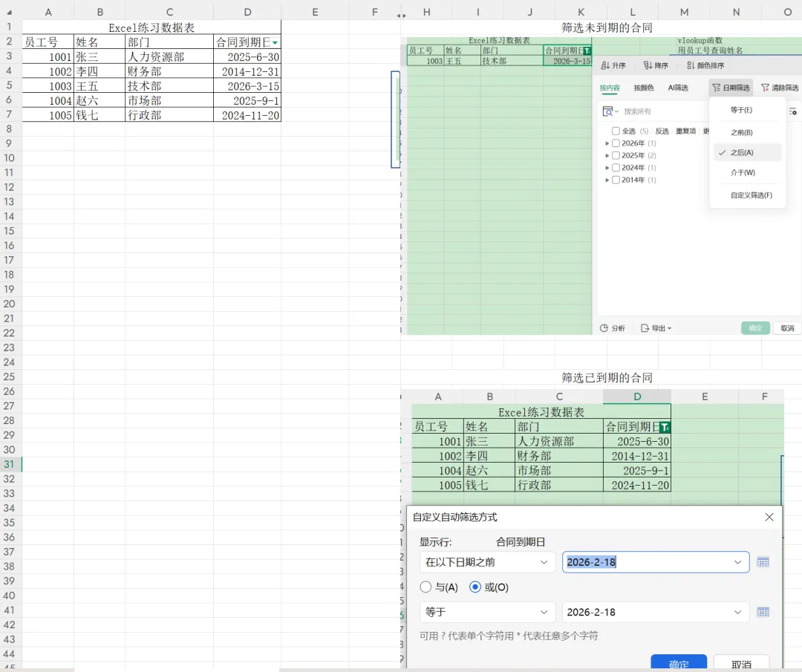802x672 pixels.
Task: Open the 在以下日期之前 condition dropdown
Action: pyautogui.click(x=487, y=562)
